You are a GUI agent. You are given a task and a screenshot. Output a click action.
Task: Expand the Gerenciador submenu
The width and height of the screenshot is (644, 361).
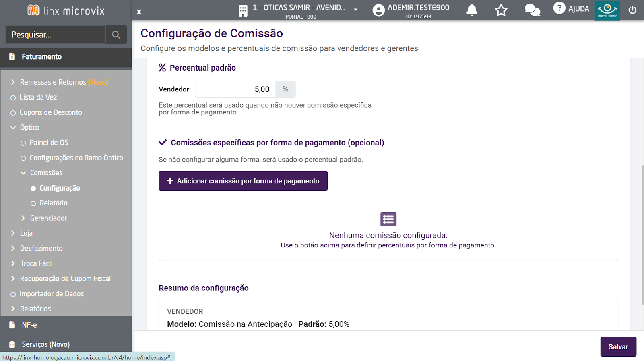(x=23, y=218)
